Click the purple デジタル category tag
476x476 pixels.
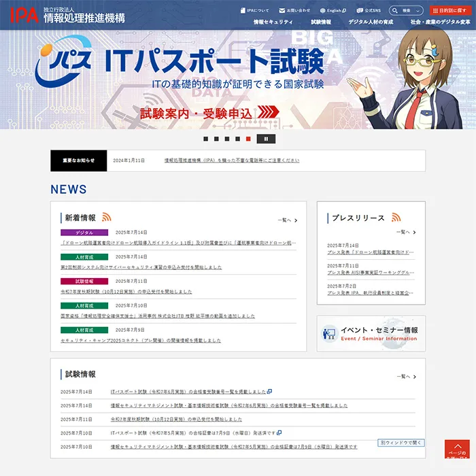(84, 233)
